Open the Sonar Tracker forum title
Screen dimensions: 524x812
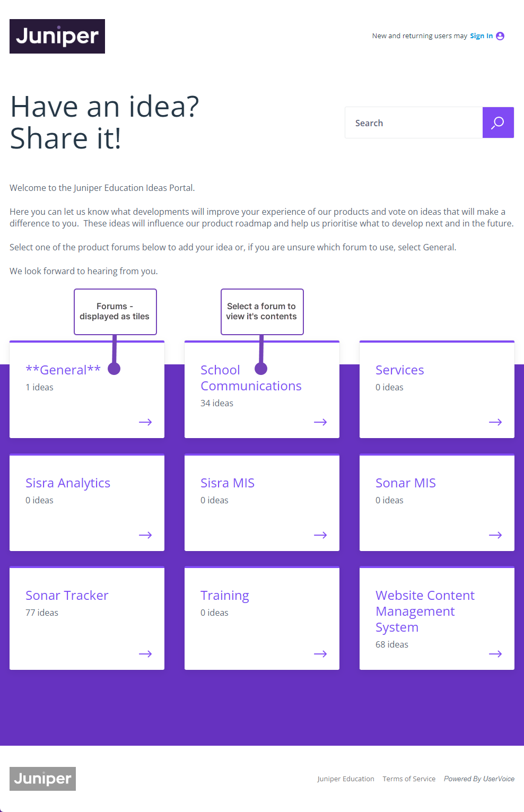tap(67, 595)
